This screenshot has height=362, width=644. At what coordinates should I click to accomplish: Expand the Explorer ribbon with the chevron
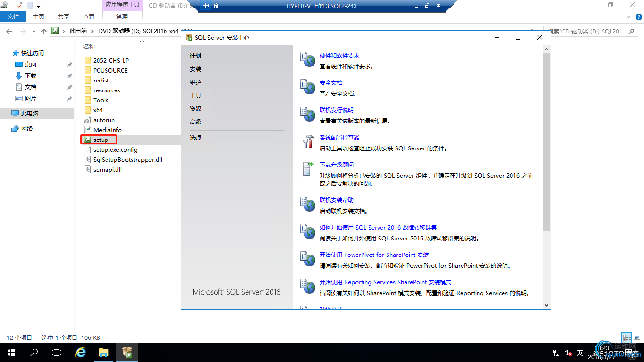[627, 16]
